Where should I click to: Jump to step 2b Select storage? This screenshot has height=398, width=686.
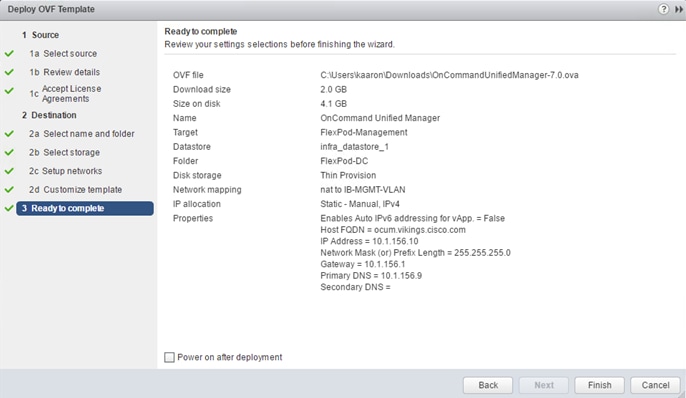coord(64,152)
